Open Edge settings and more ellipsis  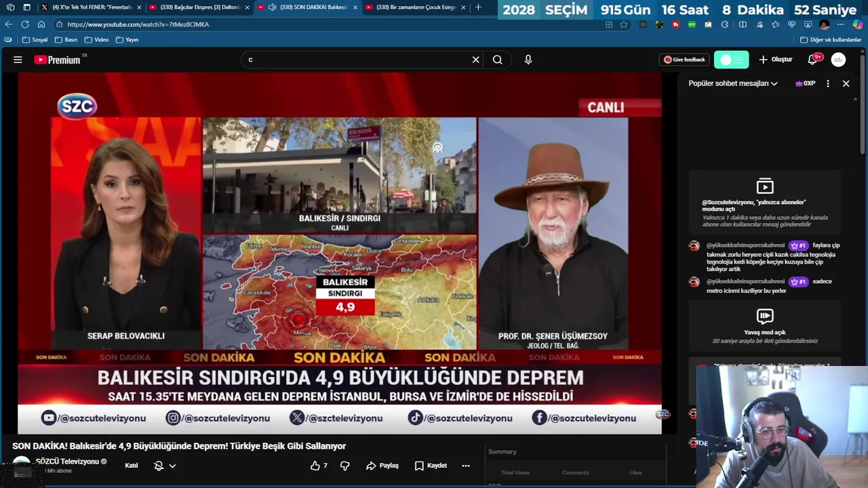(x=842, y=24)
